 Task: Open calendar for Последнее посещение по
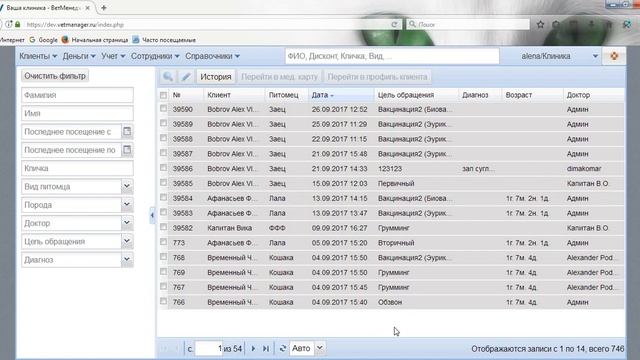127,150
